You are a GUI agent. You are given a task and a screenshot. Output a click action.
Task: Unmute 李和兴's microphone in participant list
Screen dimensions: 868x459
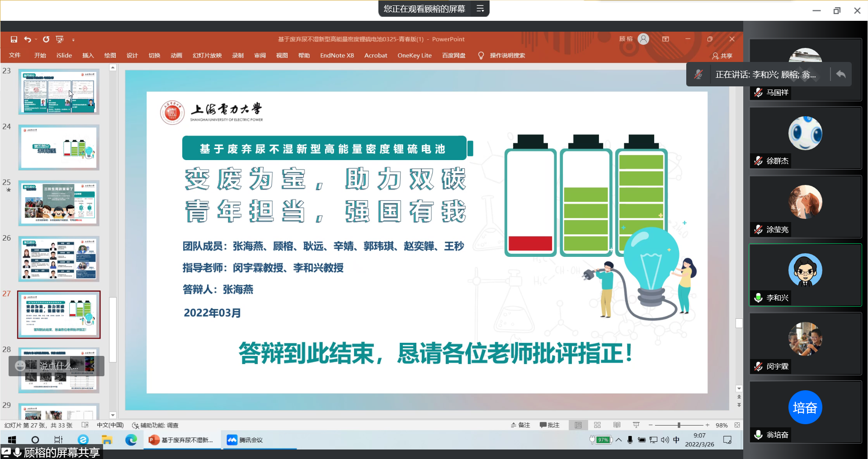[757, 298]
